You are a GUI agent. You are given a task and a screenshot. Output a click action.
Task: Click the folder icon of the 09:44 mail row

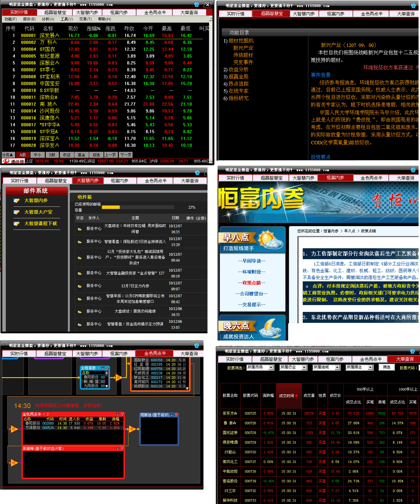click(80, 257)
